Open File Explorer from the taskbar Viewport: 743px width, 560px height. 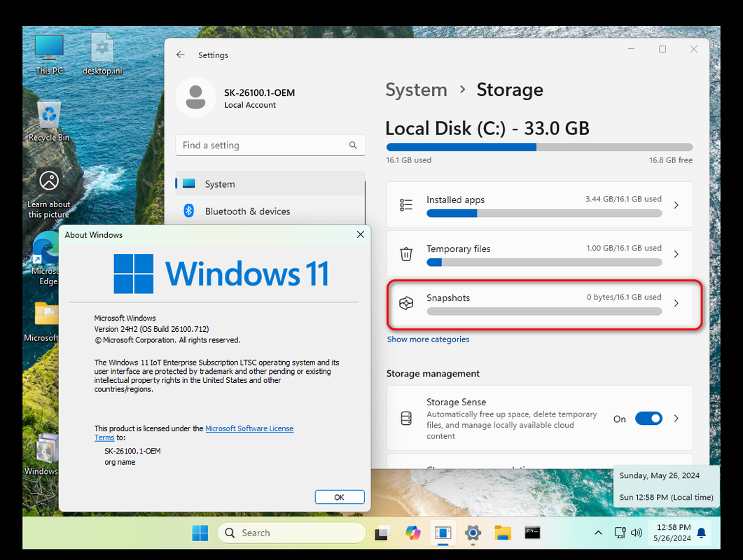(503, 533)
